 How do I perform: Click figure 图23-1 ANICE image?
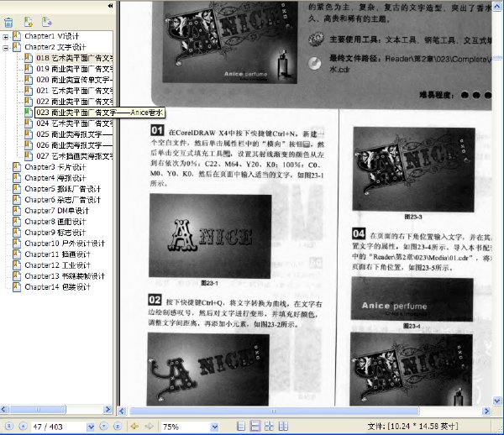[210, 236]
